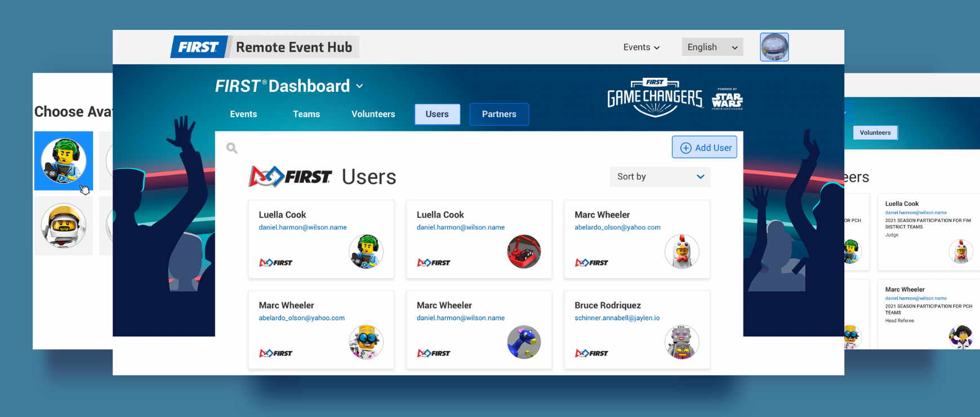
Task: Click the Add User button
Action: pyautogui.click(x=704, y=148)
